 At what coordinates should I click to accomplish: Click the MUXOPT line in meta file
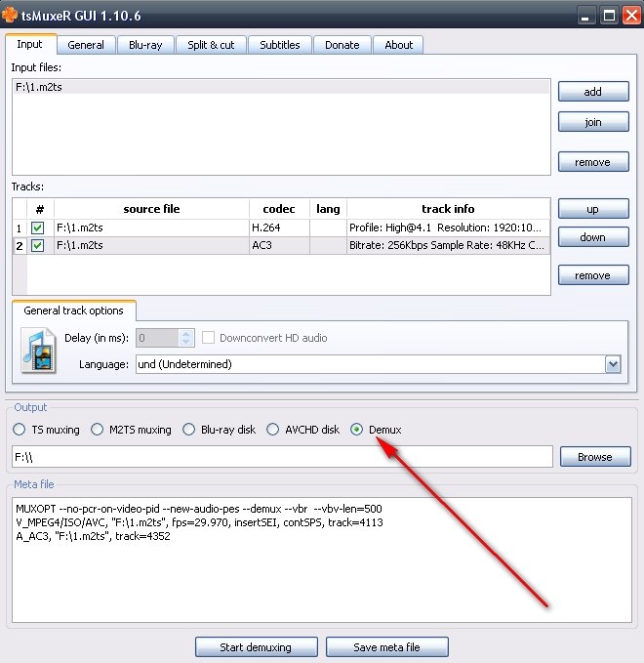pyautogui.click(x=199, y=509)
